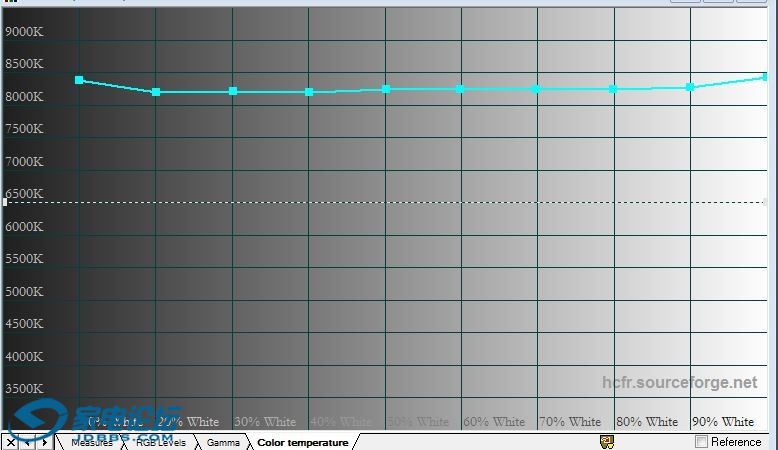Select the Gamma tab
Screen dimensions: 778x450
click(223, 442)
